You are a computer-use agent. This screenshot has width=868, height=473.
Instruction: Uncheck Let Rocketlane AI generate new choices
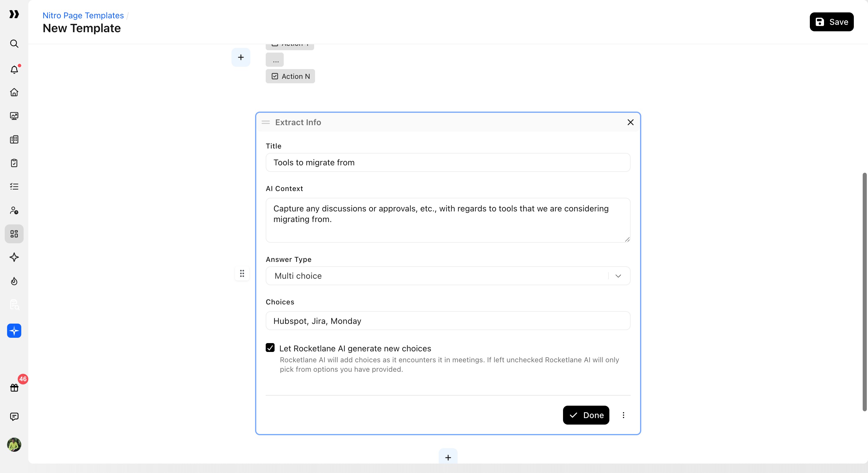pos(270,348)
